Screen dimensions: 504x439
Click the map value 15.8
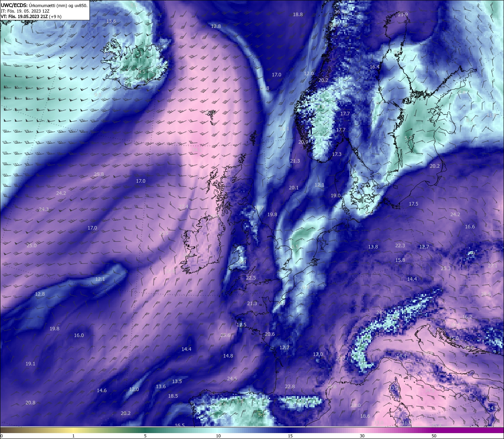pyautogui.click(x=400, y=260)
